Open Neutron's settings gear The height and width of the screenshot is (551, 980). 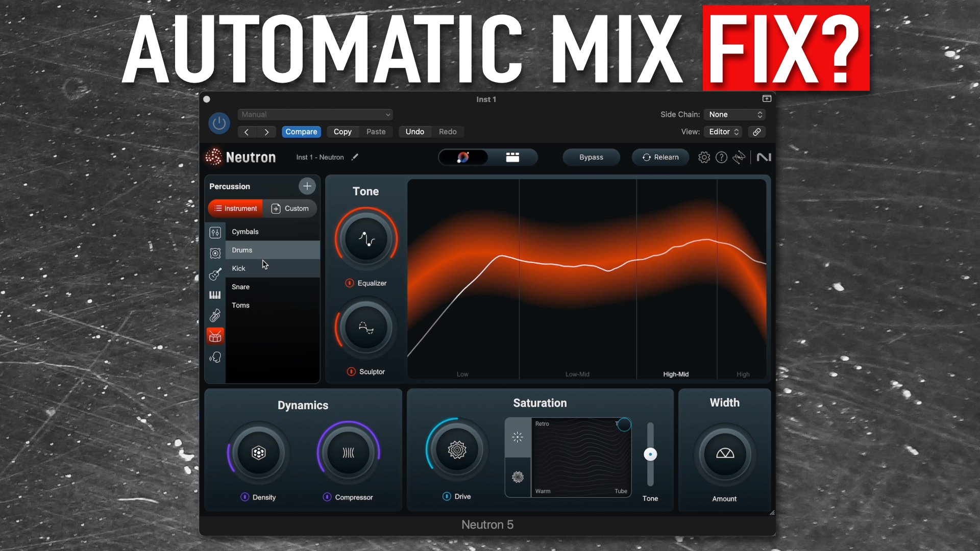click(704, 157)
